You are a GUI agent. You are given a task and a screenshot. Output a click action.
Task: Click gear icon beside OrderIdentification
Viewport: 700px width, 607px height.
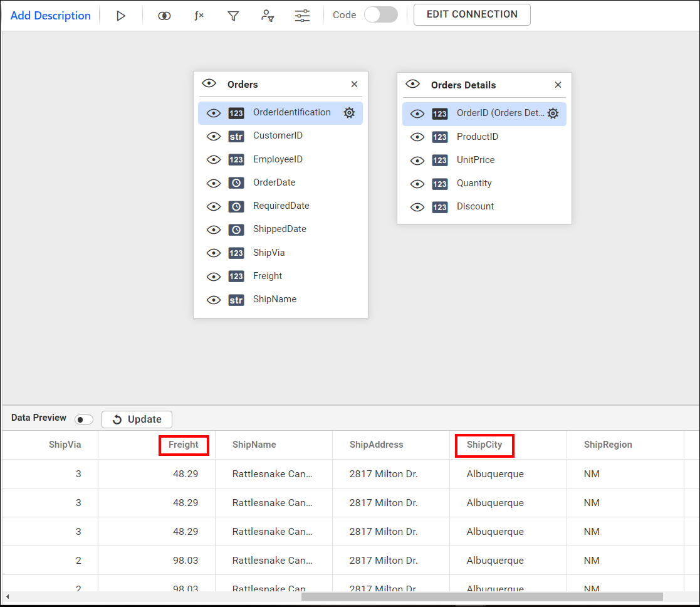[349, 113]
